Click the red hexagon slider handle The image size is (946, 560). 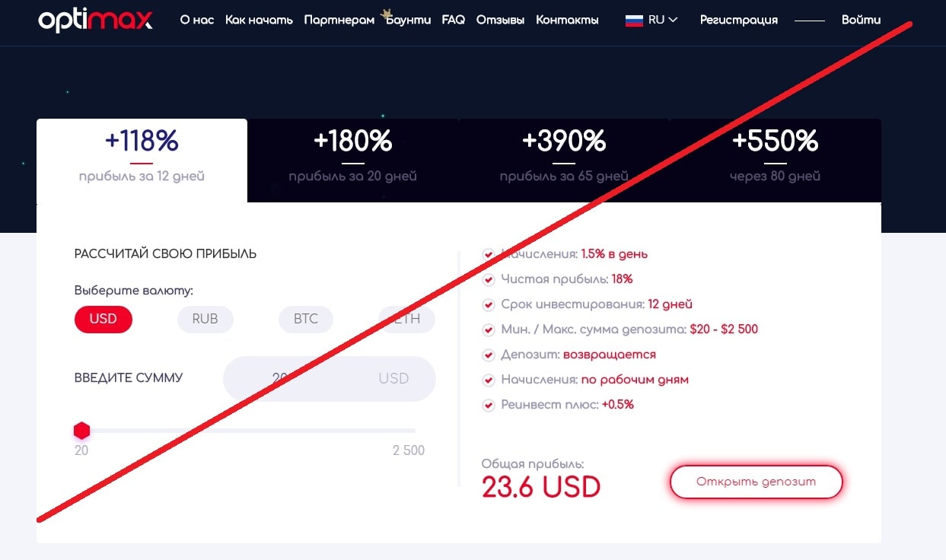[81, 431]
